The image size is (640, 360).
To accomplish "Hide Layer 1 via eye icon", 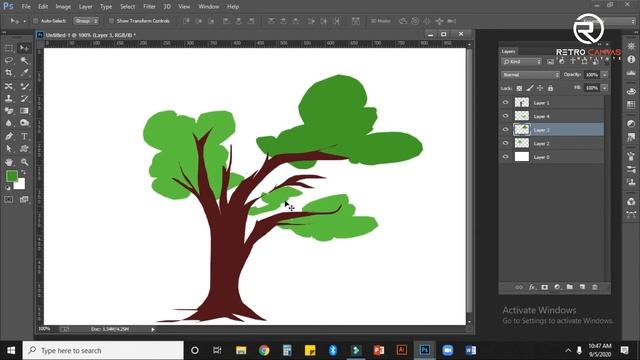I will 506,102.
